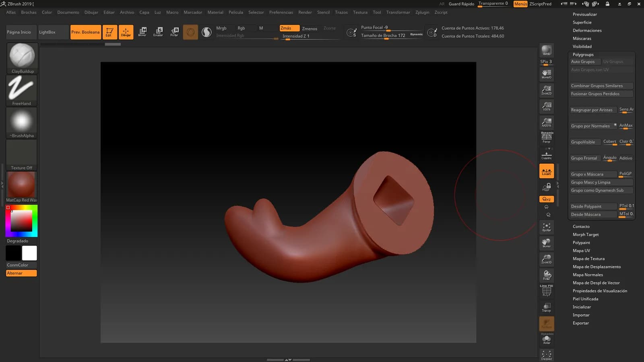Open the Documento menu
The image size is (644, 362).
(68, 12)
